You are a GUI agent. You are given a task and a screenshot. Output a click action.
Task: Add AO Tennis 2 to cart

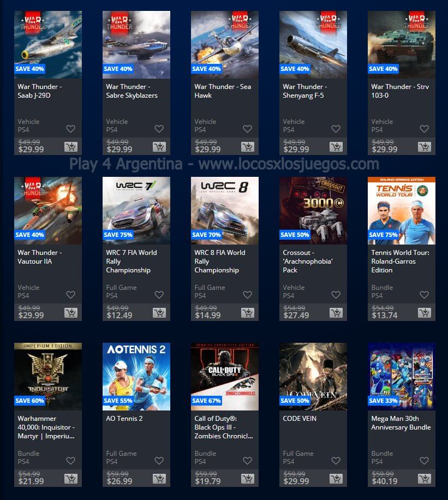159,479
